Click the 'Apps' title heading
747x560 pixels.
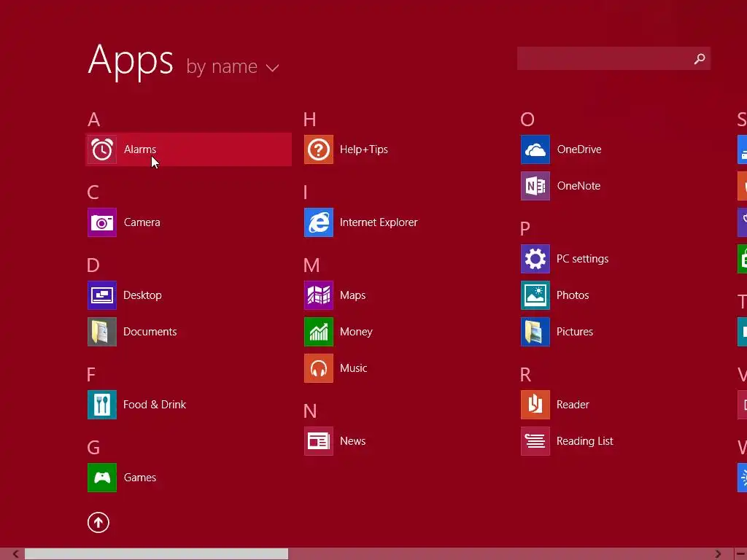pyautogui.click(x=131, y=61)
